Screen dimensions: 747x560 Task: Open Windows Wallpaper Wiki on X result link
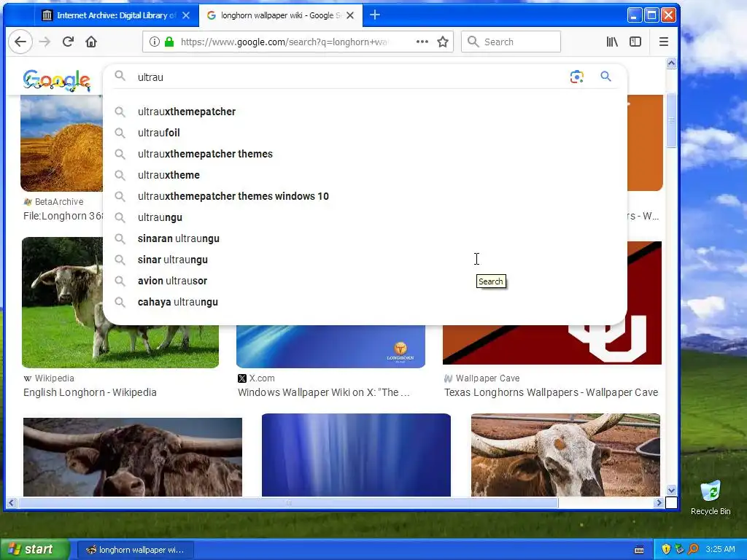pos(323,392)
